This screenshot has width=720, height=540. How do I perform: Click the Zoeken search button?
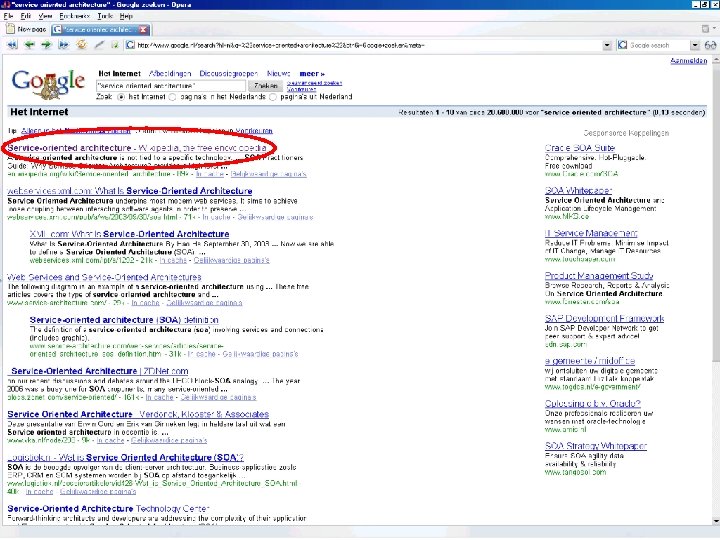pyautogui.click(x=265, y=86)
